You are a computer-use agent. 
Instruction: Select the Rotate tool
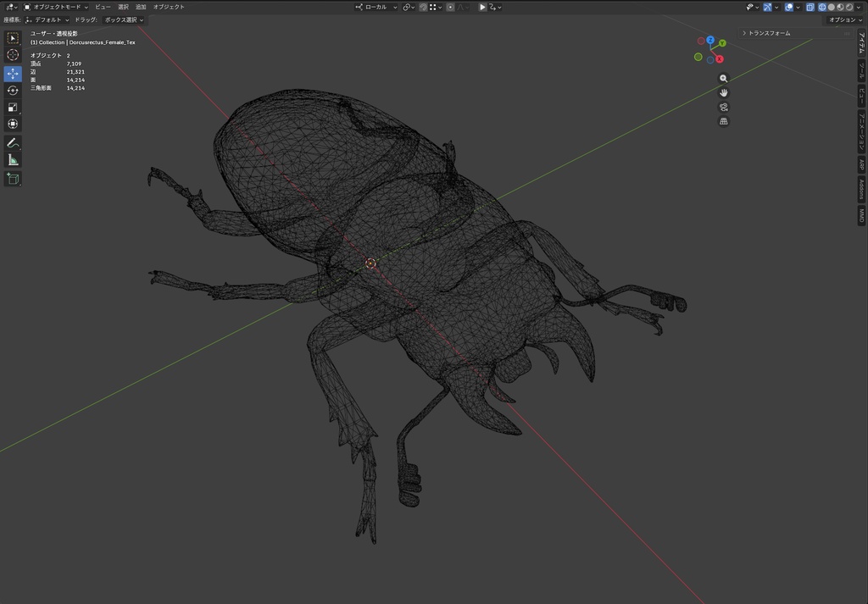pos(12,90)
